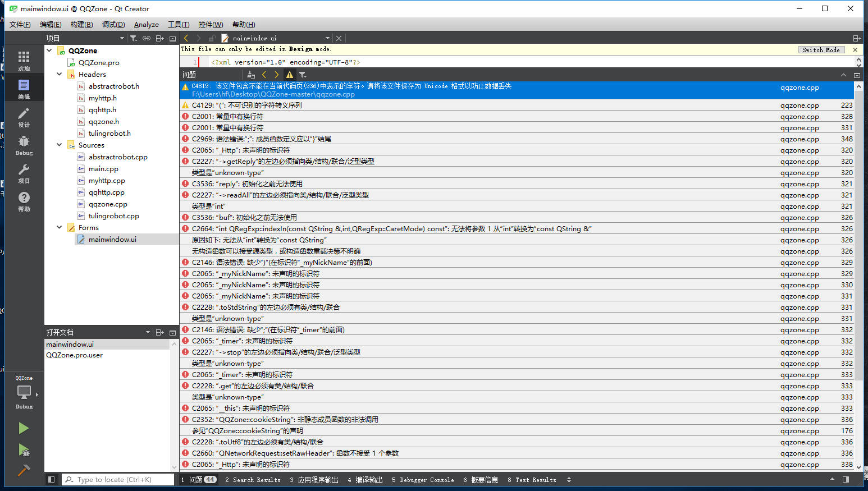Collapse the Headers folder
Viewport: 868px width, 491px height.
pos(60,74)
